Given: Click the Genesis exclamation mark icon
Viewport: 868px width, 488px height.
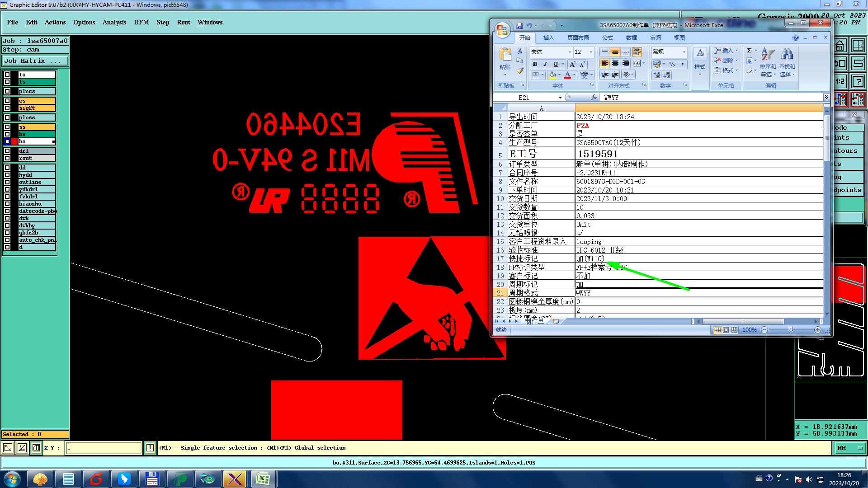Looking at the screenshot, I should (150, 448).
